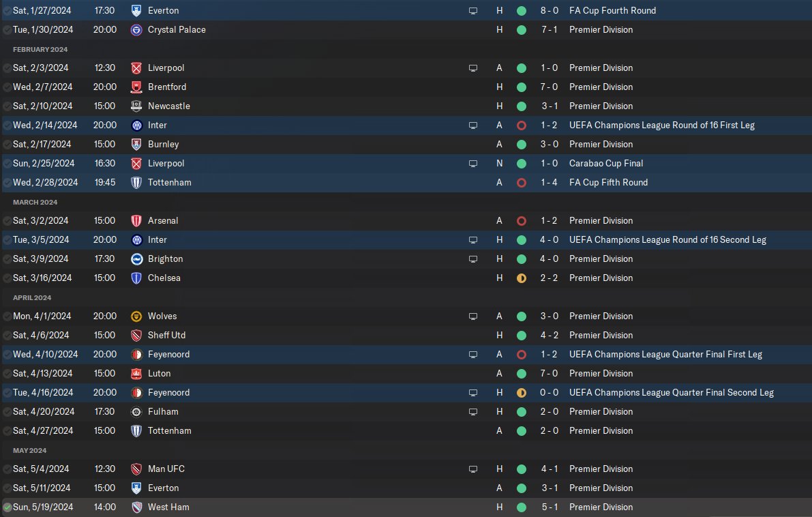Image resolution: width=812 pixels, height=517 pixels.
Task: Click the checkmark next to Sat 2/17/2024
Action: pyautogui.click(x=7, y=145)
